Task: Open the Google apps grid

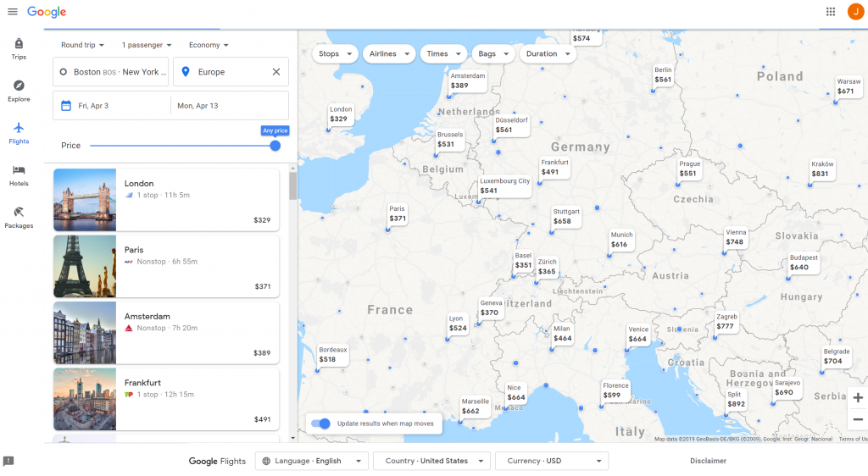Action: click(x=831, y=12)
